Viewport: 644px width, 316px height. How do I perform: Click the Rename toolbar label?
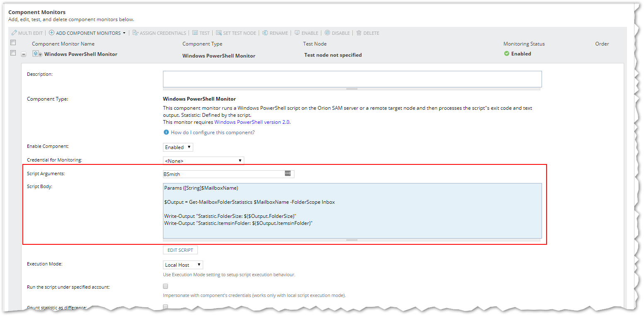(279, 33)
